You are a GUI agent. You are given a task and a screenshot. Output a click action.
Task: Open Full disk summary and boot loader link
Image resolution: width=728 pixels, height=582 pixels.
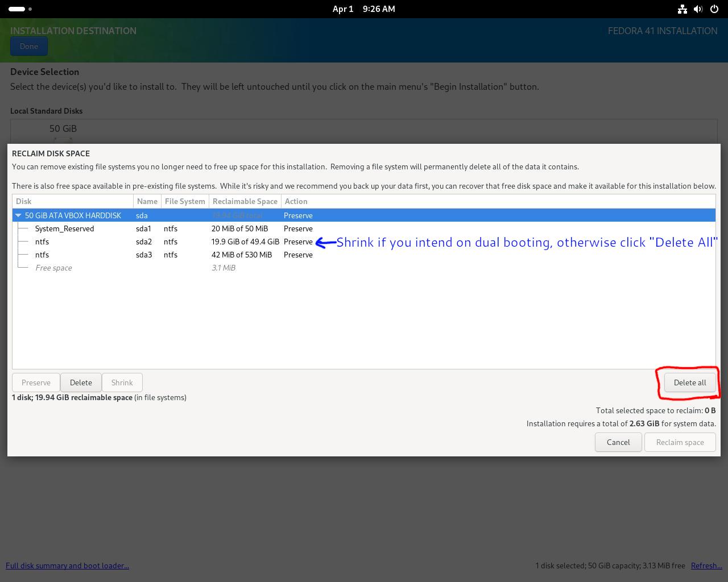click(x=67, y=566)
